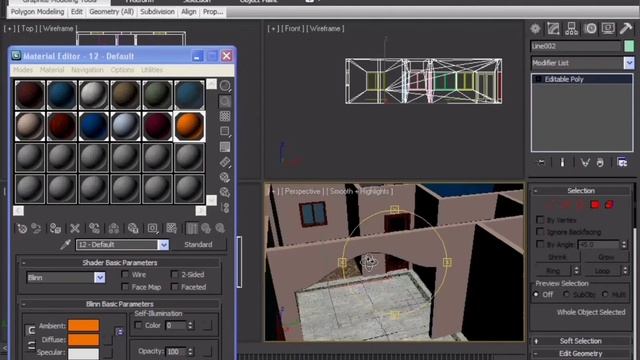640x360 pixels.
Task: Toggle Backlight in Material Editor
Action: pyautogui.click(x=225, y=101)
